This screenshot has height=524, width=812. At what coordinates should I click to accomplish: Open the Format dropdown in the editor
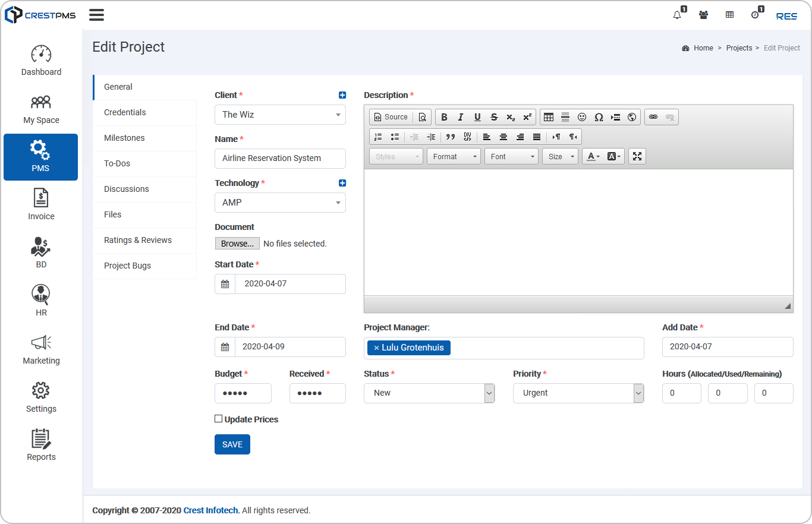[x=454, y=156]
